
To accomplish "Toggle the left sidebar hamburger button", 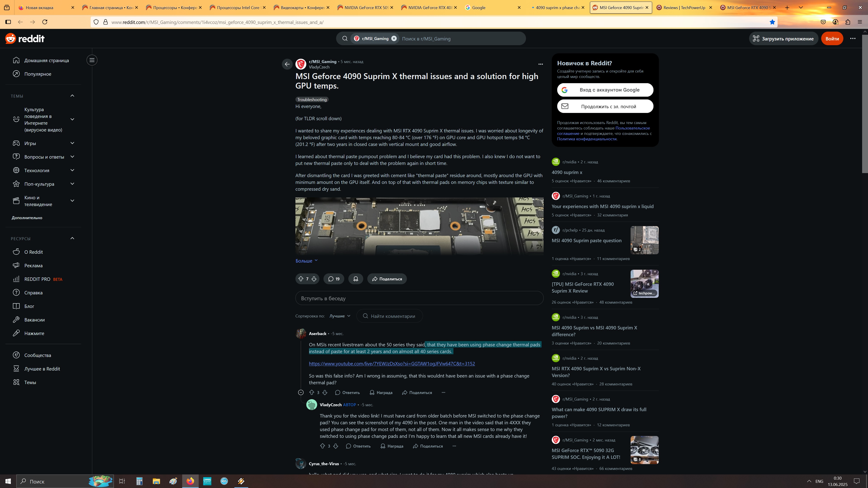I will [x=92, y=60].
